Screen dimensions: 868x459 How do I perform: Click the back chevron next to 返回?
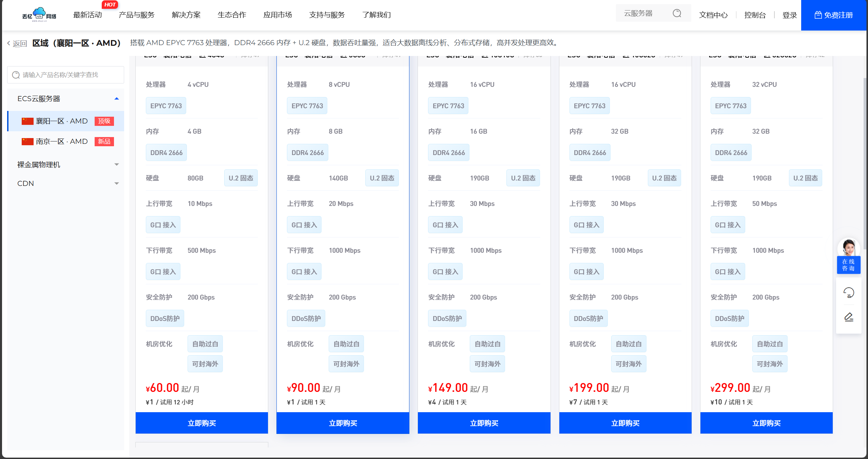click(x=9, y=43)
